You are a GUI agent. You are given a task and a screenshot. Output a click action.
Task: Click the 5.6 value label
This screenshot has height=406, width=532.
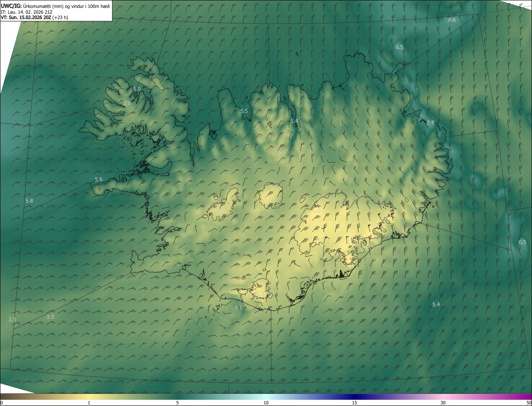(x=99, y=180)
